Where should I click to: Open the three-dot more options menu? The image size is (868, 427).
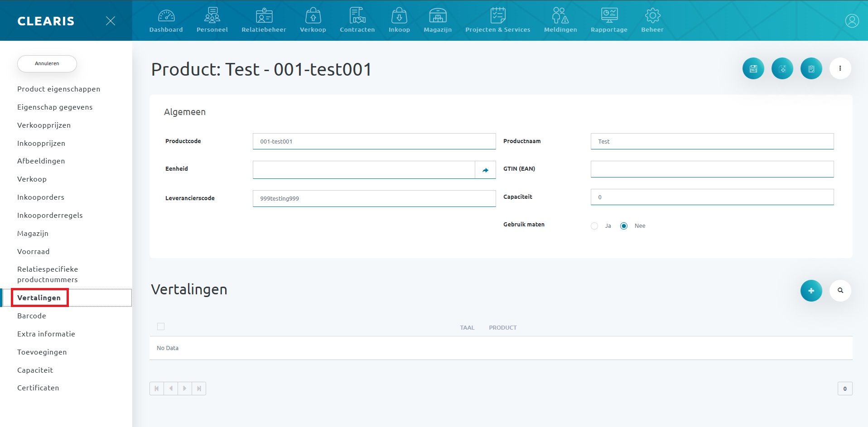tap(840, 68)
